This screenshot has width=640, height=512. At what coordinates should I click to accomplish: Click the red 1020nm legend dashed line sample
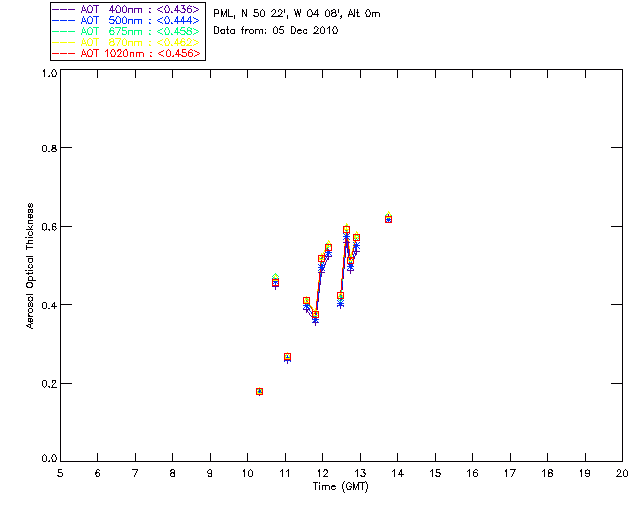pos(64,53)
